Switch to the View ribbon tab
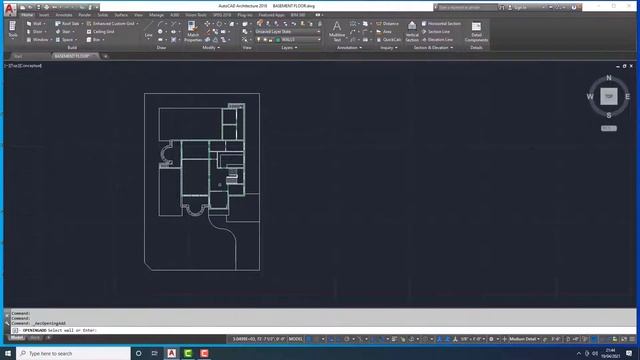Image resolution: width=640 pixels, height=360 pixels. (x=139, y=15)
